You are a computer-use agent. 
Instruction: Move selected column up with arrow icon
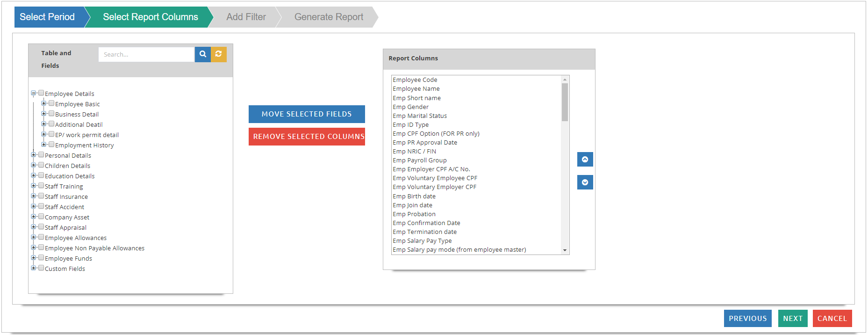pos(585,160)
